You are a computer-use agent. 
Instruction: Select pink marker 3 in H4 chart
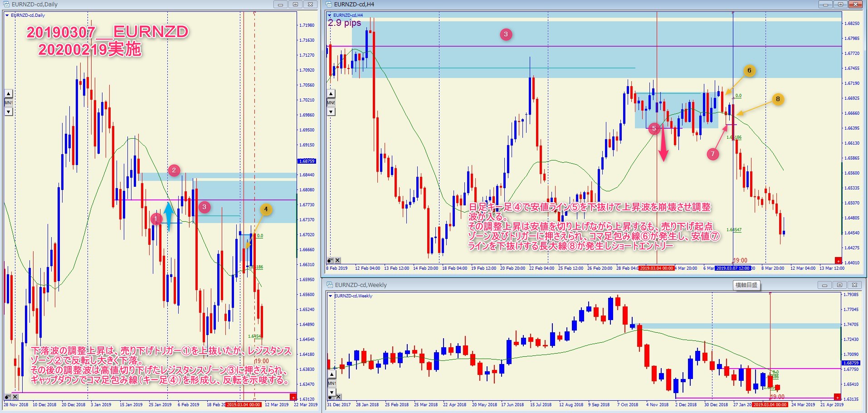[x=506, y=34]
